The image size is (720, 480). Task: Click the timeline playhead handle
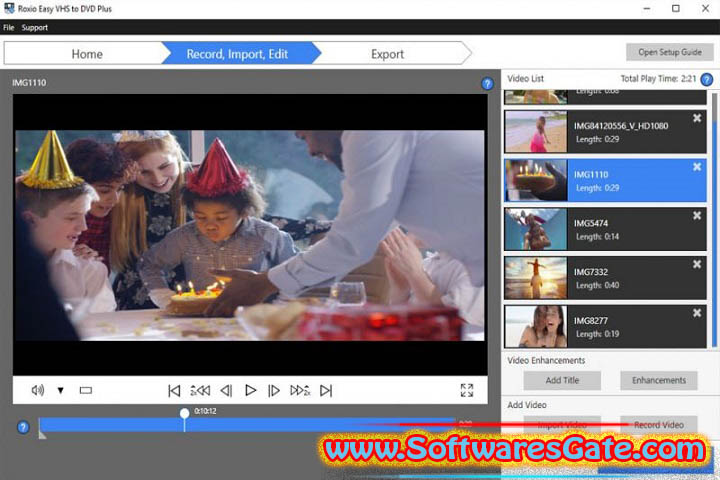pyautogui.click(x=185, y=413)
